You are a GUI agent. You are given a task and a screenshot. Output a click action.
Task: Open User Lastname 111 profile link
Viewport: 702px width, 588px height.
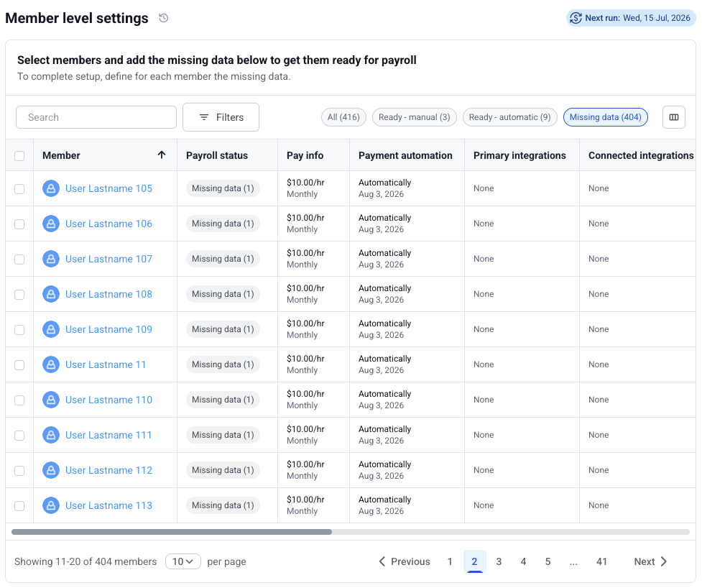108,435
